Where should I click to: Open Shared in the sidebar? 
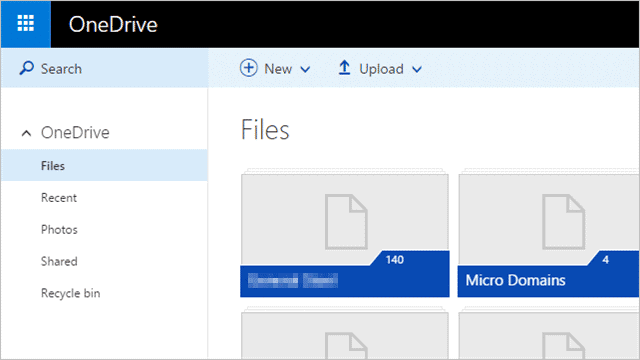click(59, 261)
